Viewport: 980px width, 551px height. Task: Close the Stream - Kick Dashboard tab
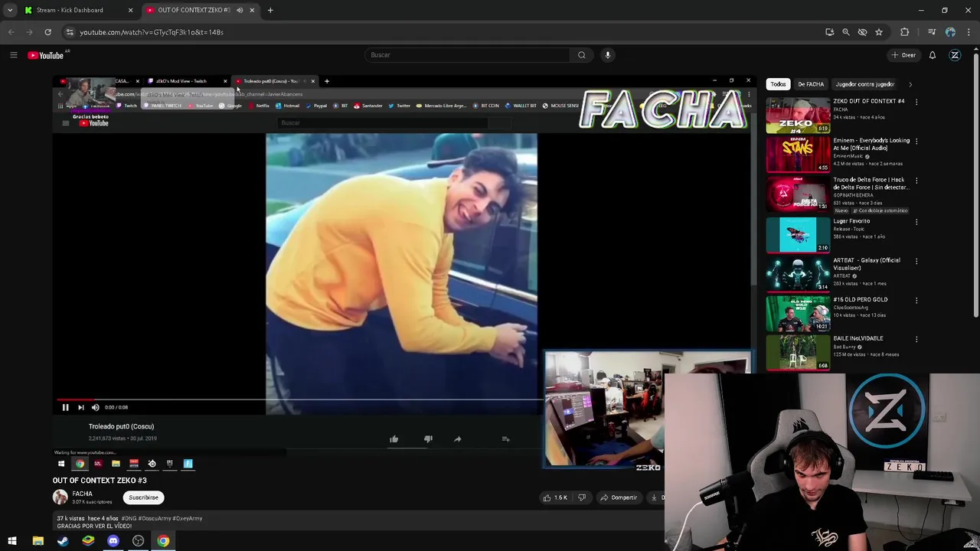tap(130, 10)
